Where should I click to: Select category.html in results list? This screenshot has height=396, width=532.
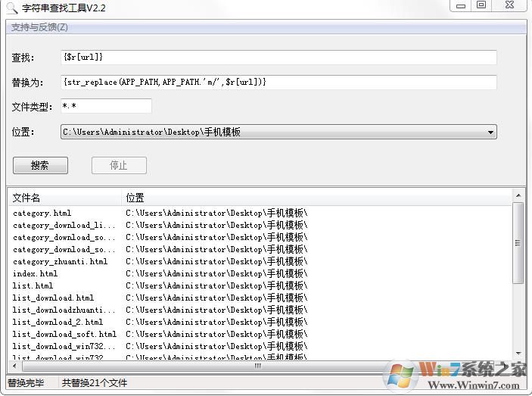click(42, 213)
